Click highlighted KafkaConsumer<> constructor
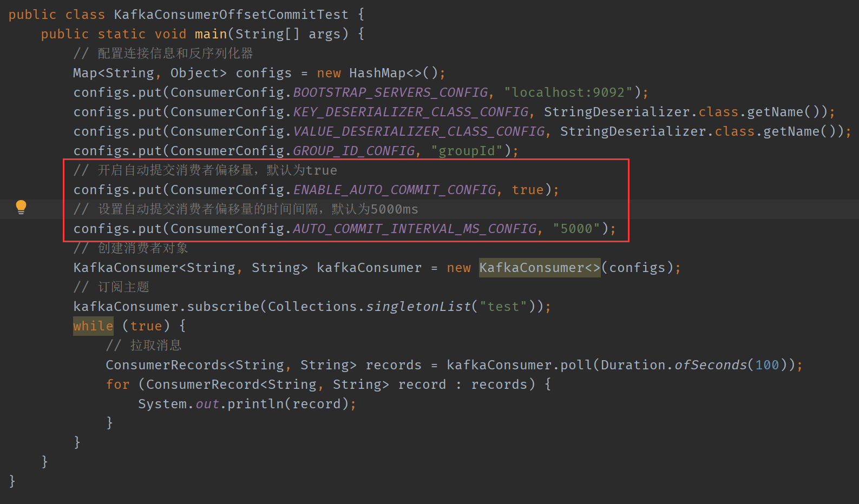Viewport: 859px width, 504px height. click(540, 268)
